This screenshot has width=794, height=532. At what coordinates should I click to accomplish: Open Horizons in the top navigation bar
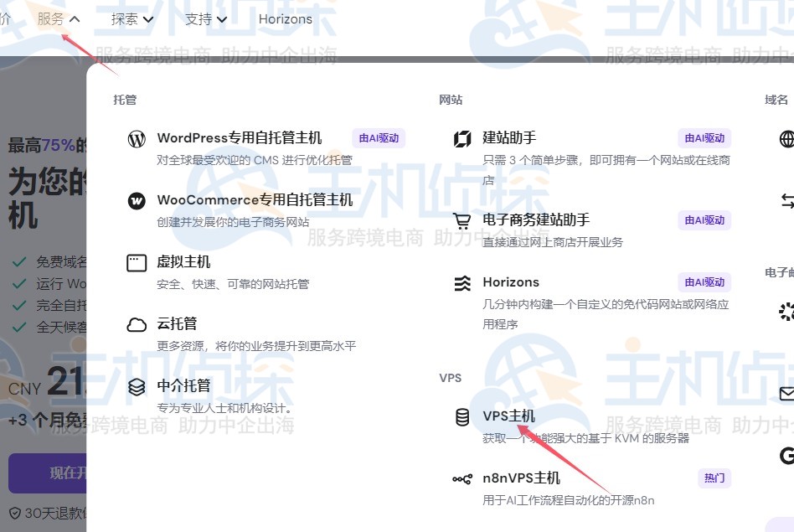[x=285, y=19]
